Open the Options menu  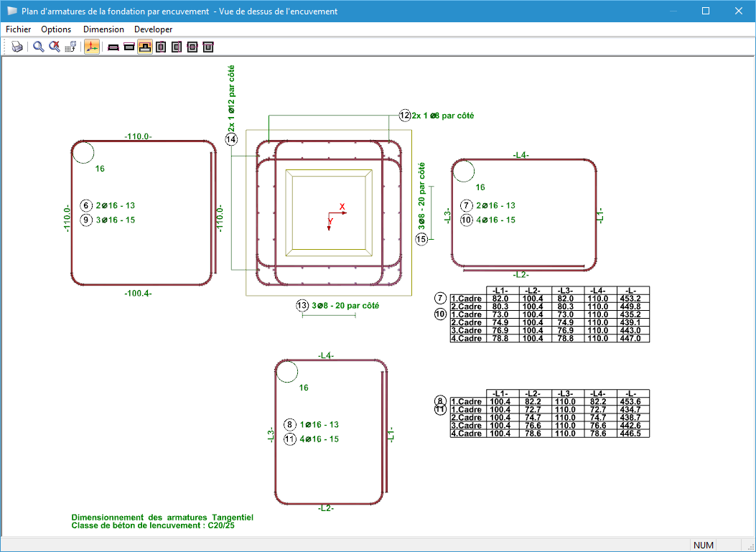[x=56, y=29]
